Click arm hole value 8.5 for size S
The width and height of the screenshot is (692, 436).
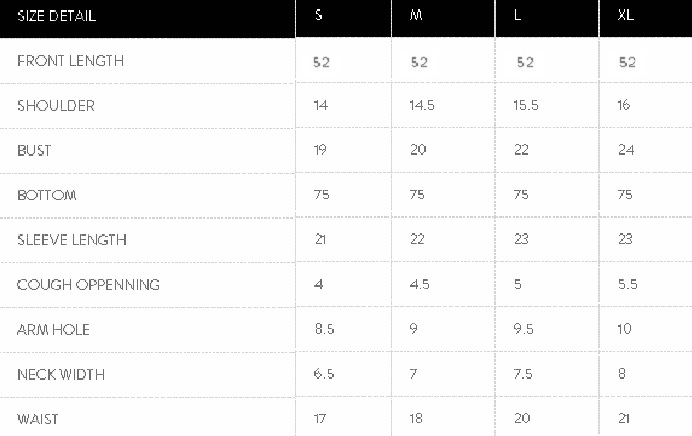point(324,329)
